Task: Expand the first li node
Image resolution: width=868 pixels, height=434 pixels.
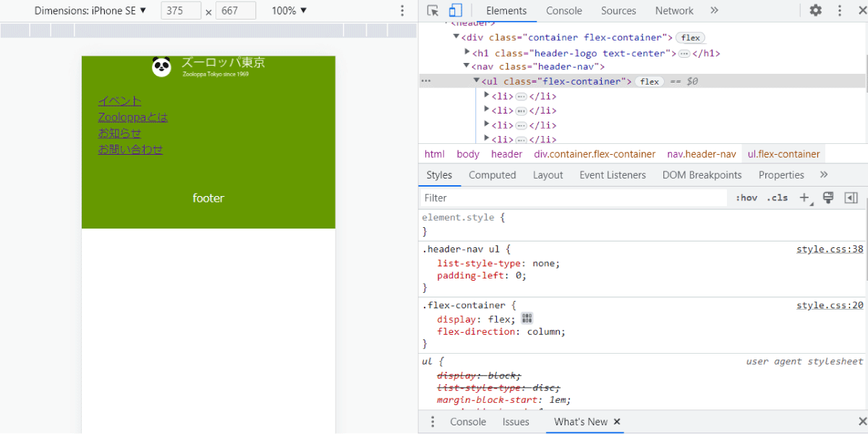Action: tap(487, 95)
